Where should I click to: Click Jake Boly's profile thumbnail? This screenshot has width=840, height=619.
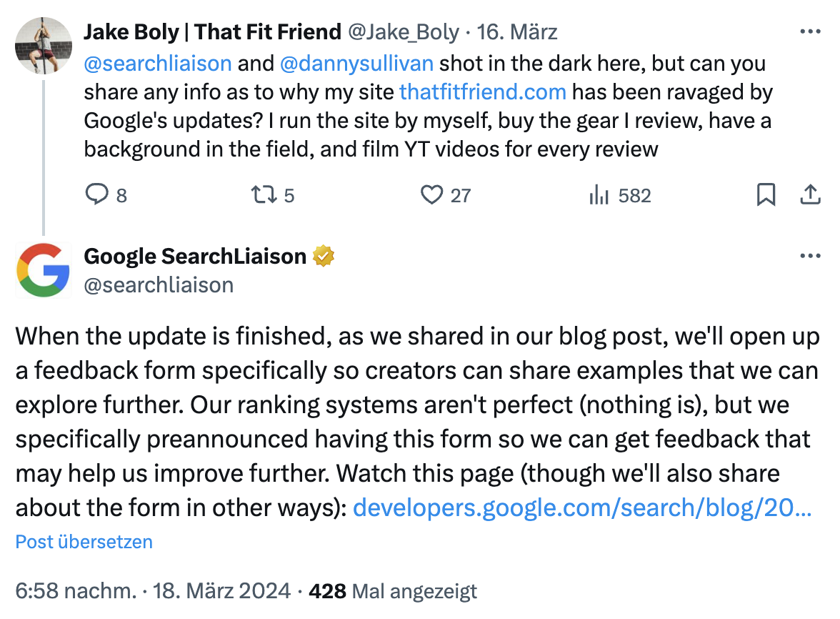pyautogui.click(x=43, y=46)
